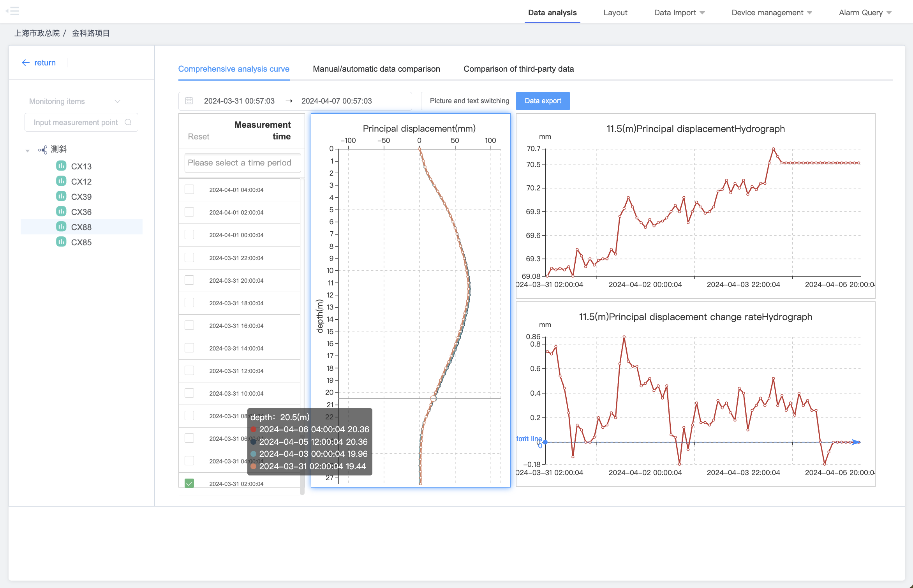
Task: Click the depth slider marker on displacement curve
Action: click(x=433, y=398)
